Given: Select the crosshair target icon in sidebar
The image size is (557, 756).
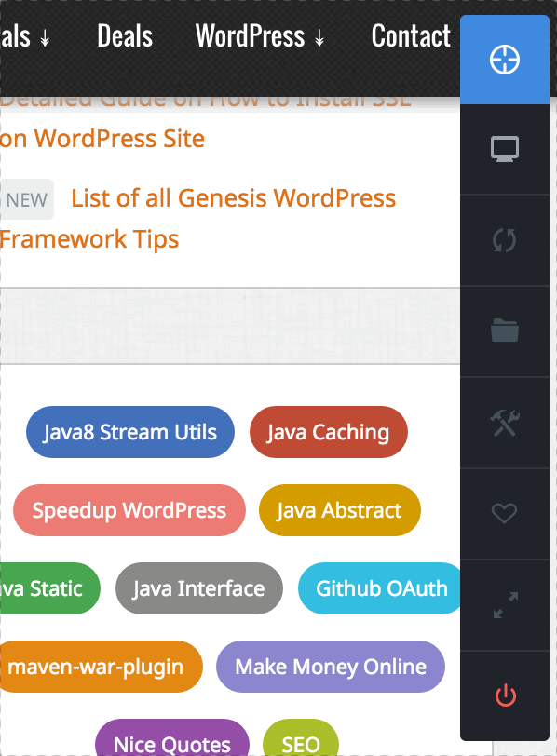Looking at the screenshot, I should click(x=505, y=60).
